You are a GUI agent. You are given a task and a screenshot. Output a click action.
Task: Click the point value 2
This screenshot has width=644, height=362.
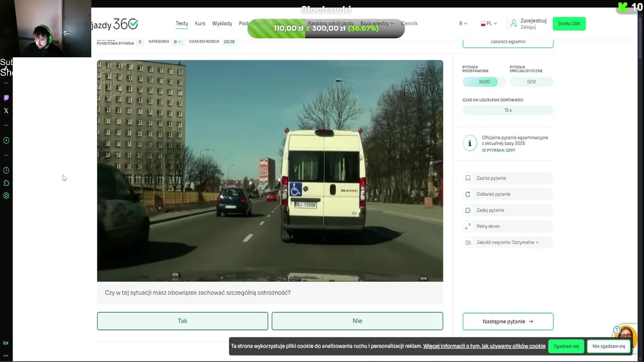(x=140, y=42)
